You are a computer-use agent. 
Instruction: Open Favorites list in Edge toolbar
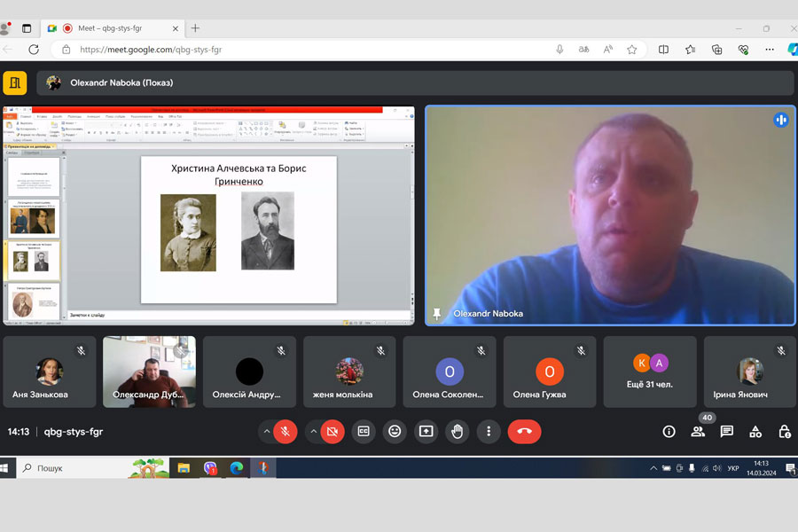pos(690,50)
